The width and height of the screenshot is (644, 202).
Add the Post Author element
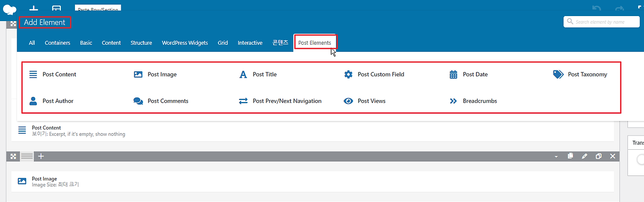[x=51, y=101]
